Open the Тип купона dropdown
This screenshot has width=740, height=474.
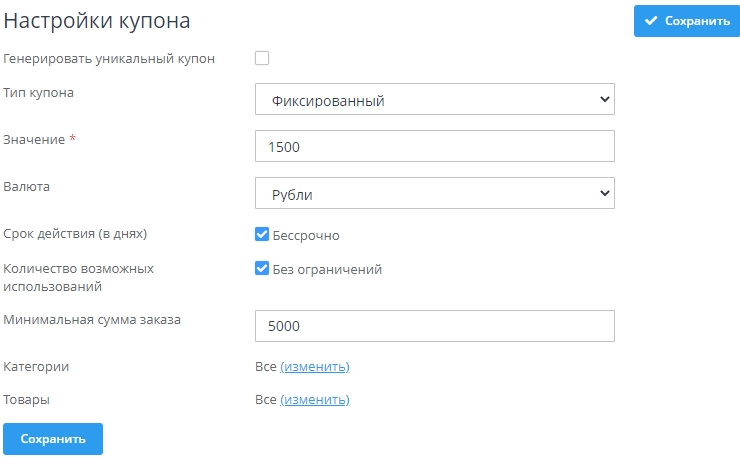[x=434, y=100]
